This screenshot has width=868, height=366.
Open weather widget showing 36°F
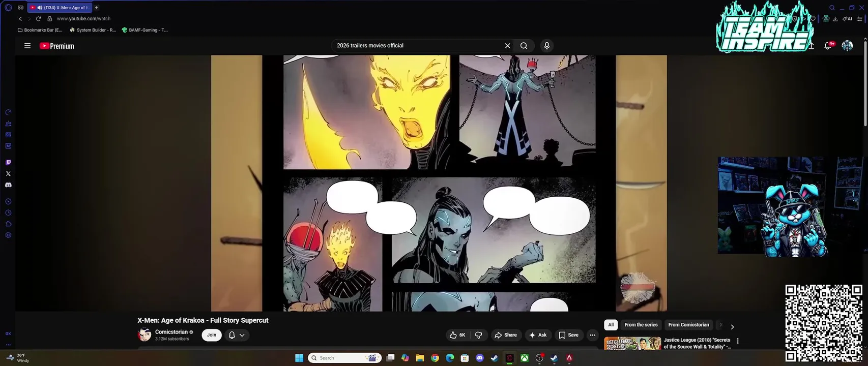coord(18,358)
